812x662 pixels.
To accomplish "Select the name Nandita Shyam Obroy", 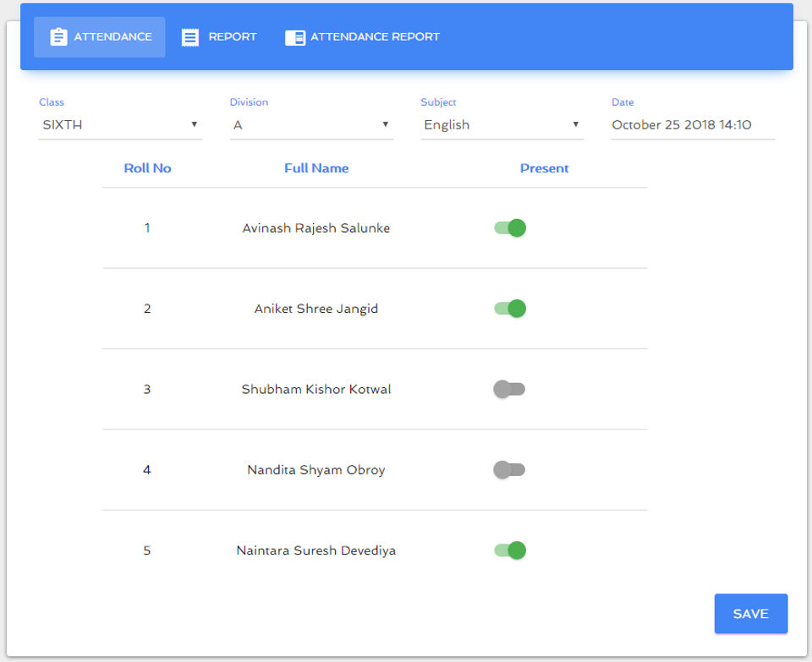I will pos(315,470).
